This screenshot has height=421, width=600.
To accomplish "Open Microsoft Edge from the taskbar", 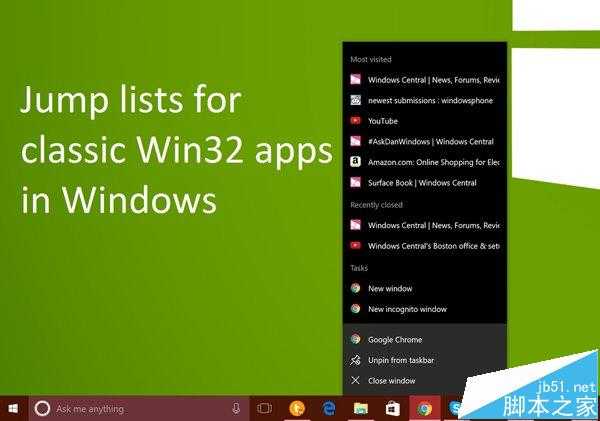I will click(329, 409).
